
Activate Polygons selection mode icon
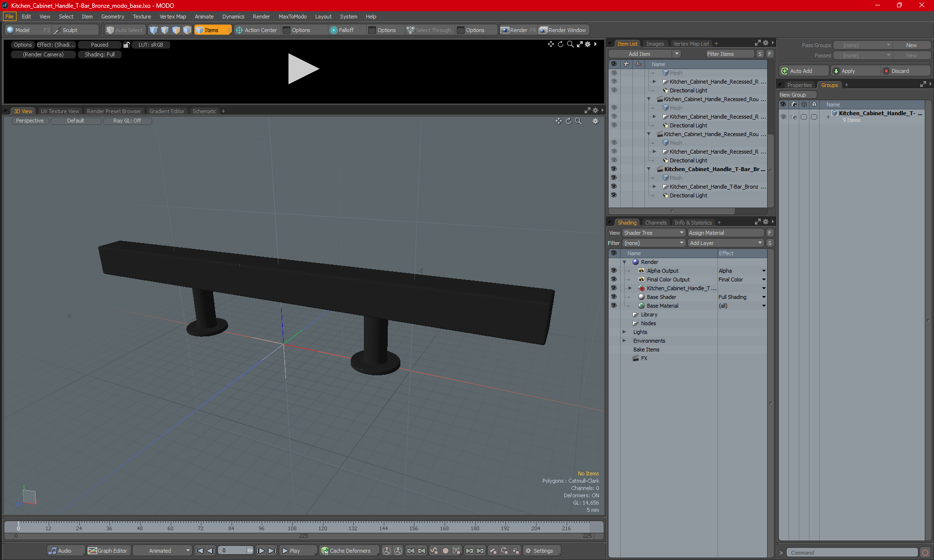point(176,30)
